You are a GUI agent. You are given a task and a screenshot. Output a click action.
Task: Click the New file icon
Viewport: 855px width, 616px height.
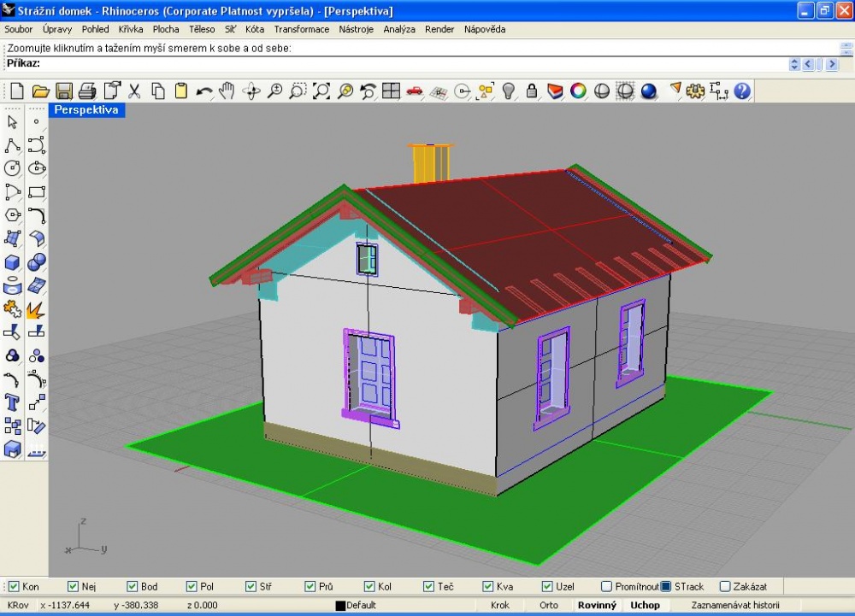(17, 91)
